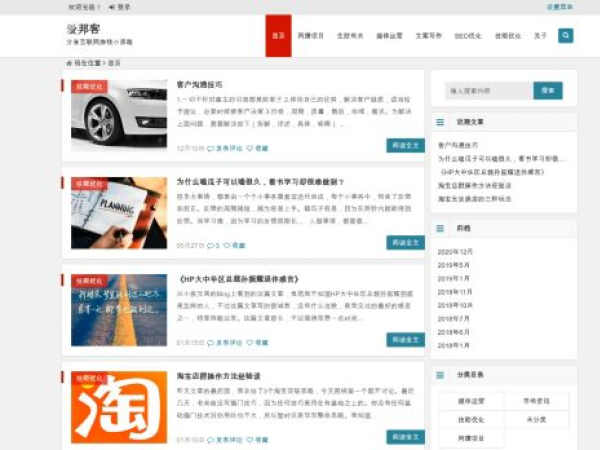The height and width of the screenshot is (450, 600).
Task: Open the 2018年11月 archive link
Action: point(455,292)
